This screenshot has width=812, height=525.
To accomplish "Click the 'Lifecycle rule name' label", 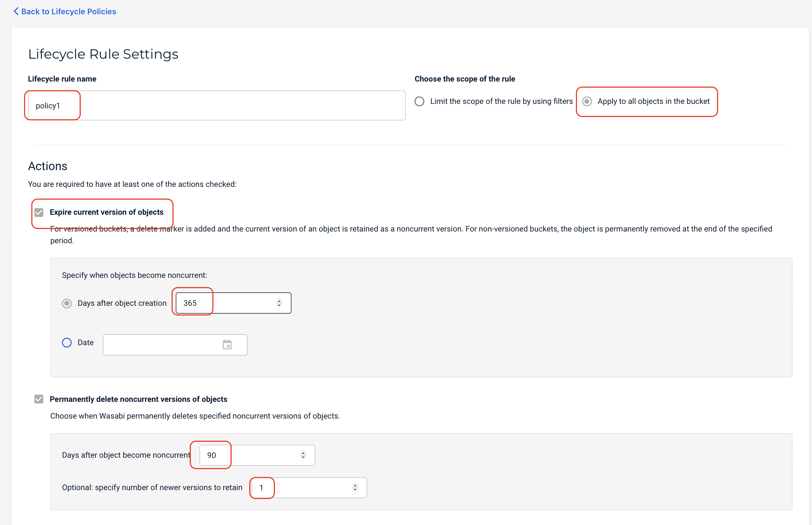I will click(62, 79).
